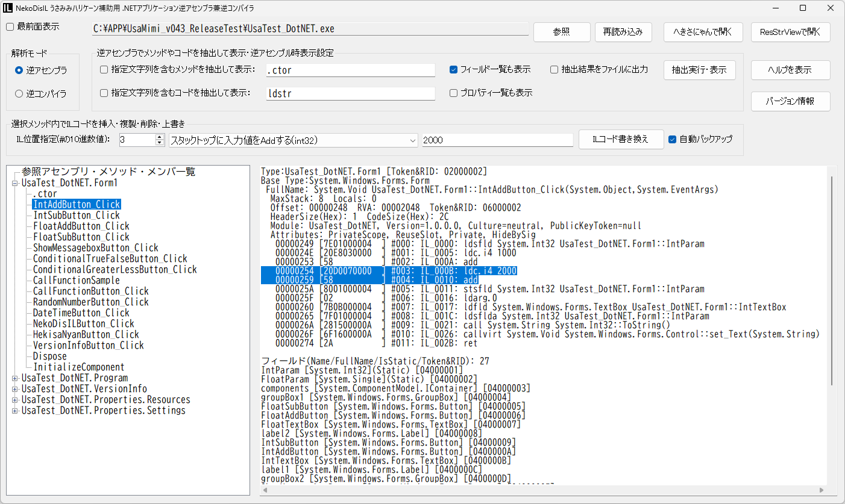
Task: Select ConditionalGreaterLessButton_Click method
Action: coord(115,270)
